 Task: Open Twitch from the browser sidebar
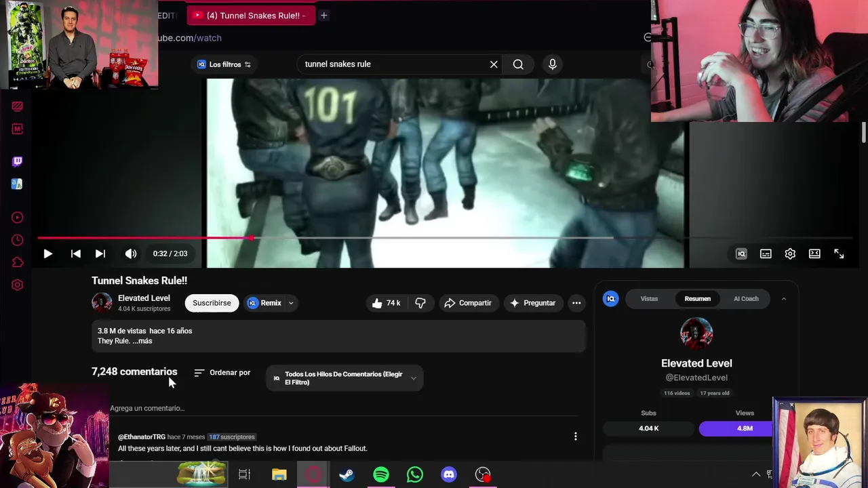click(17, 161)
